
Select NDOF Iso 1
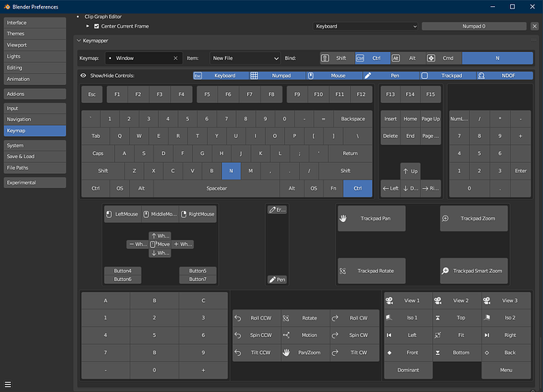tap(408, 317)
